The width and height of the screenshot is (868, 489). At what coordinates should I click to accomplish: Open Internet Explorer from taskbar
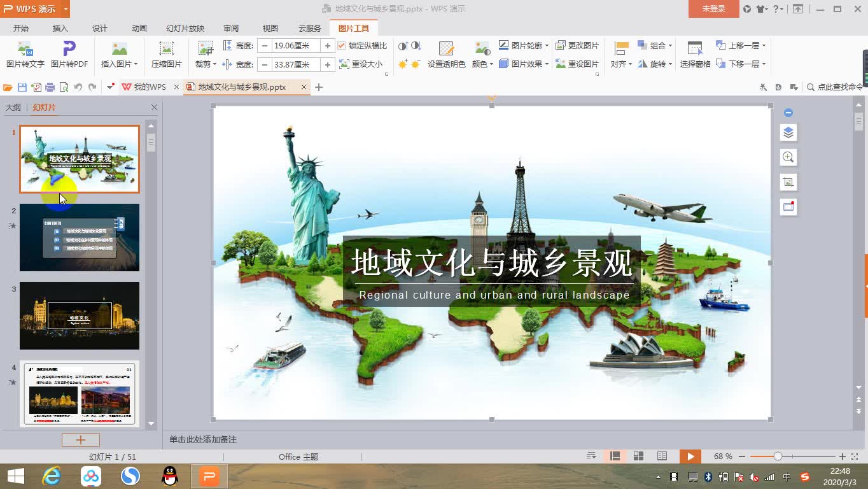pyautogui.click(x=52, y=476)
